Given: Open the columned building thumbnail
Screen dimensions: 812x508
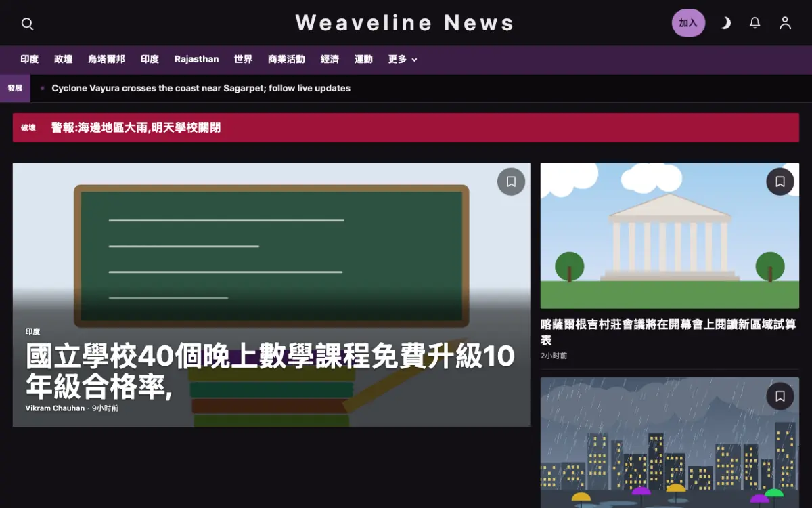Looking at the screenshot, I should tap(669, 236).
